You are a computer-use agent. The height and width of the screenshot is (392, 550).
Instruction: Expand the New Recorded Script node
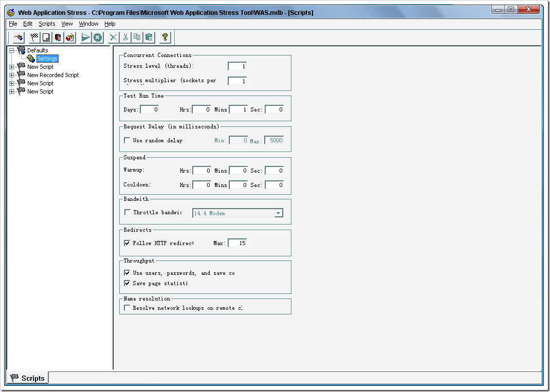tap(12, 75)
